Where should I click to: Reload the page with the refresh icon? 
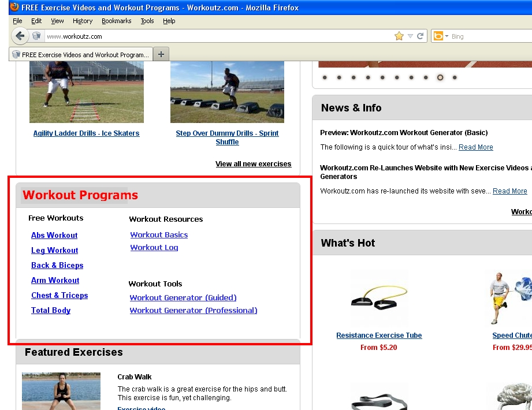[x=420, y=36]
